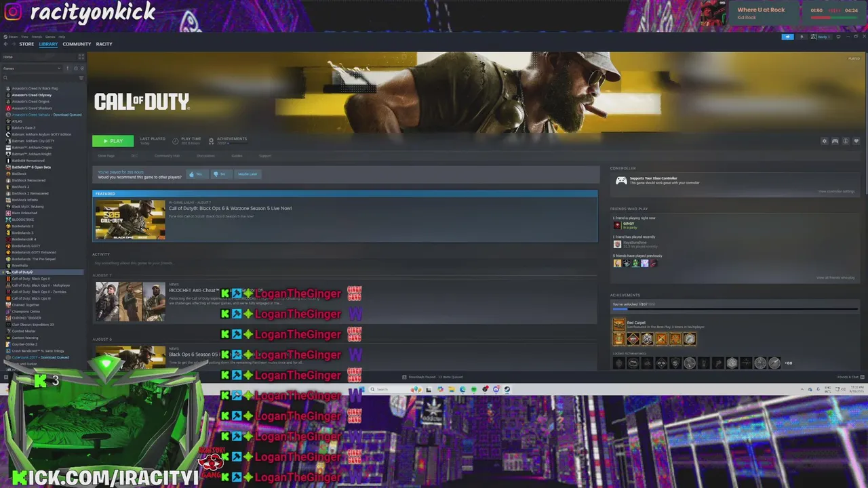Open View controller settings link

(x=836, y=192)
